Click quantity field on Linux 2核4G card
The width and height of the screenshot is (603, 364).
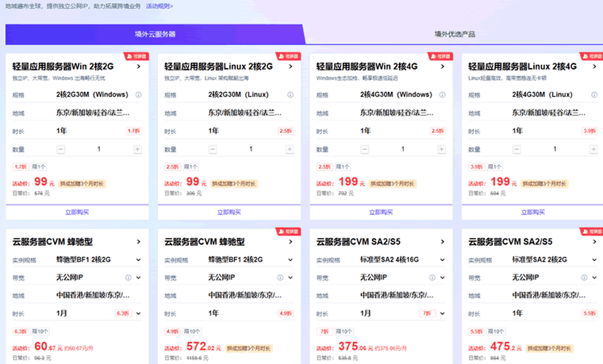[555, 149]
